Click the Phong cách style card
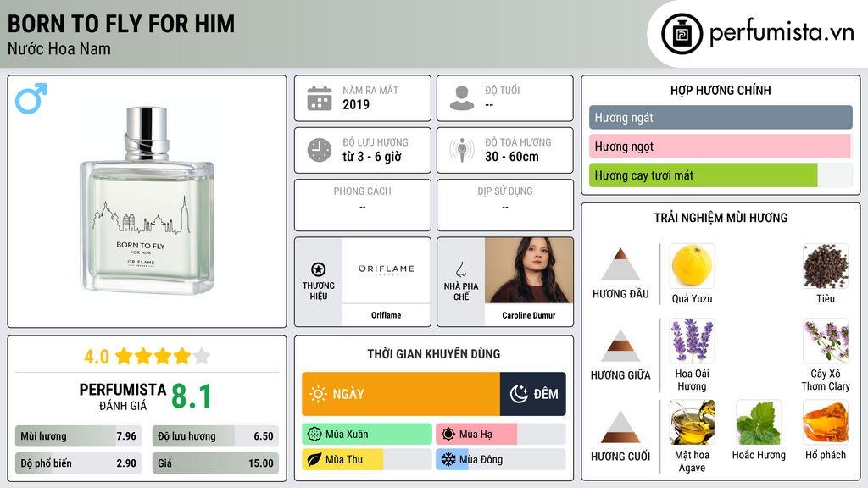Viewport: 868px width, 488px height. (x=363, y=205)
